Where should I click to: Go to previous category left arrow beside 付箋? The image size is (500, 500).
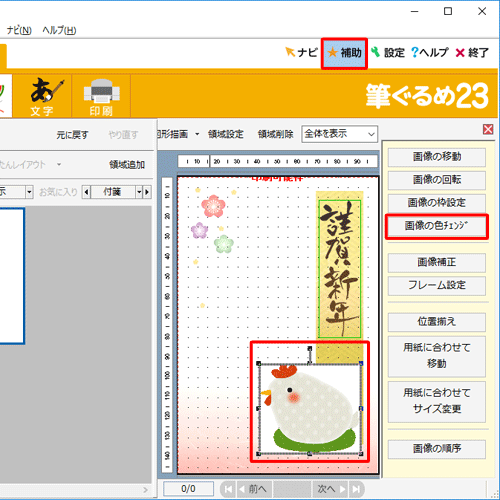86,192
